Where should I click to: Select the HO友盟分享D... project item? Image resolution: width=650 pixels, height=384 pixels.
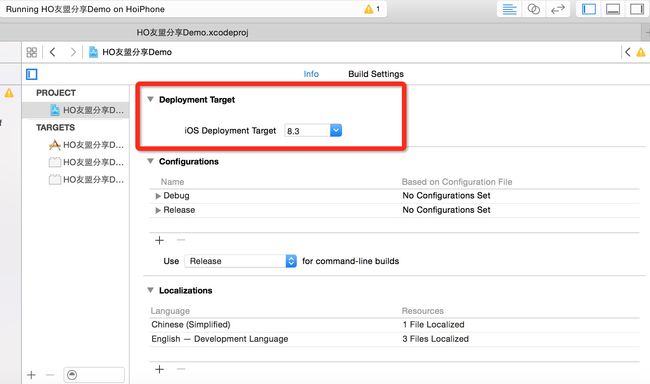pos(75,110)
